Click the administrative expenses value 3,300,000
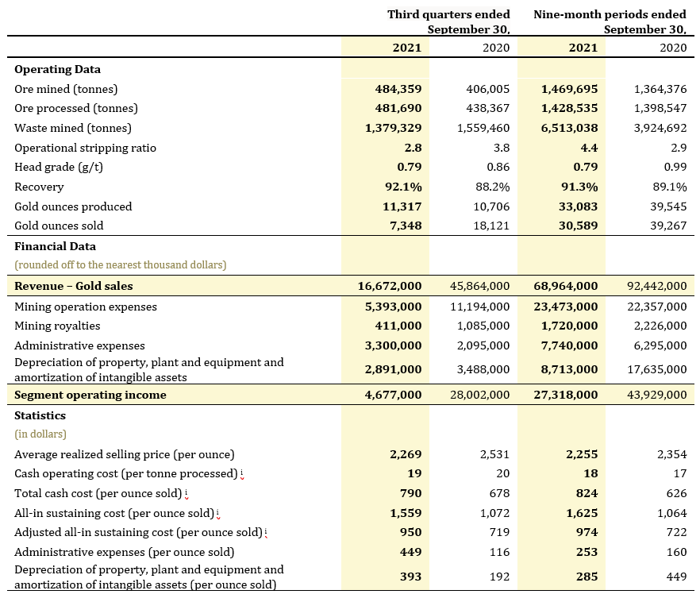This screenshot has height=598, width=700. pos(393,345)
